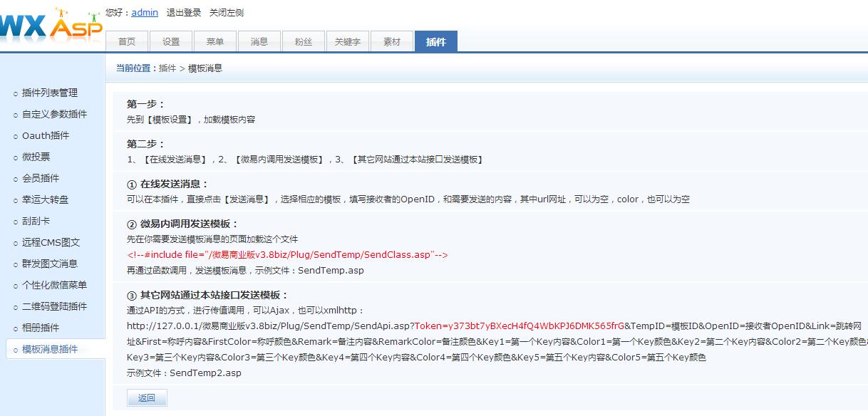868x416 pixels.
Task: Click the 第一步 heading
Action: tap(146, 104)
